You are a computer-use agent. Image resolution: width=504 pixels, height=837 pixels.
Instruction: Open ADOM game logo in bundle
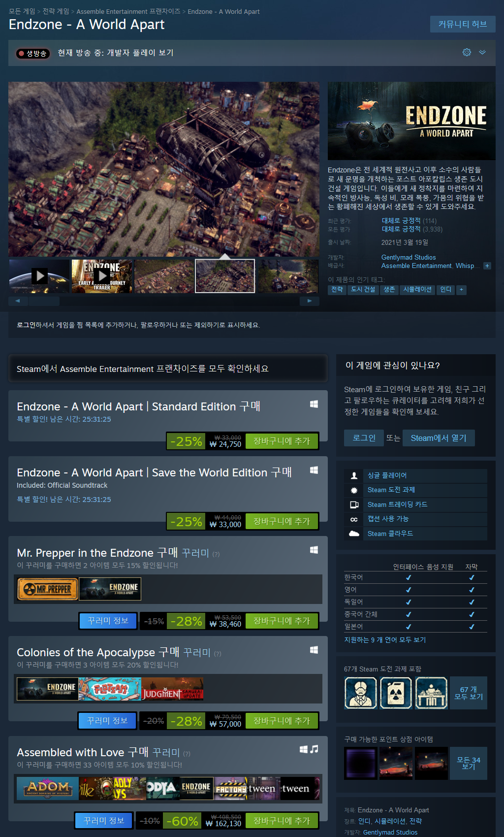[48, 789]
